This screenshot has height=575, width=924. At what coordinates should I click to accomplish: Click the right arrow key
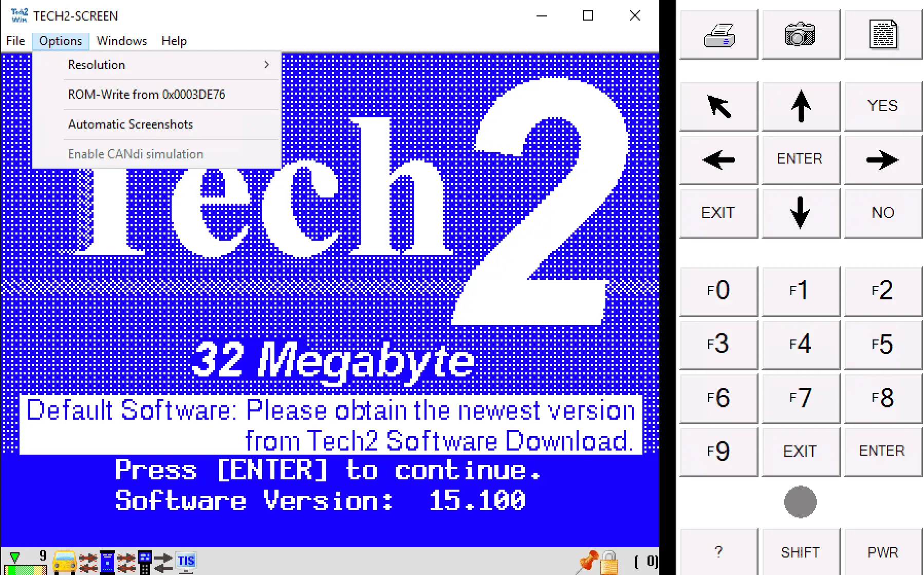[x=883, y=159]
